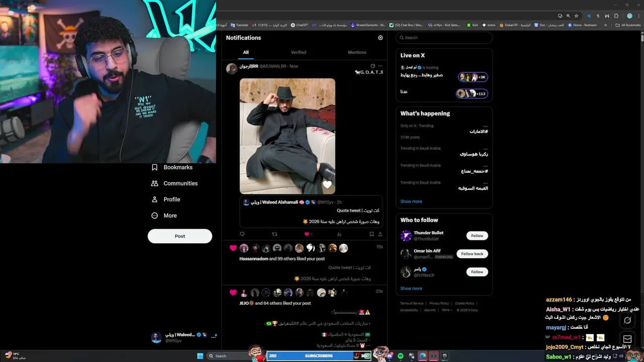The width and height of the screenshot is (644, 362).
Task: Follow ياسر @ItsYass3r
Action: pos(477,272)
